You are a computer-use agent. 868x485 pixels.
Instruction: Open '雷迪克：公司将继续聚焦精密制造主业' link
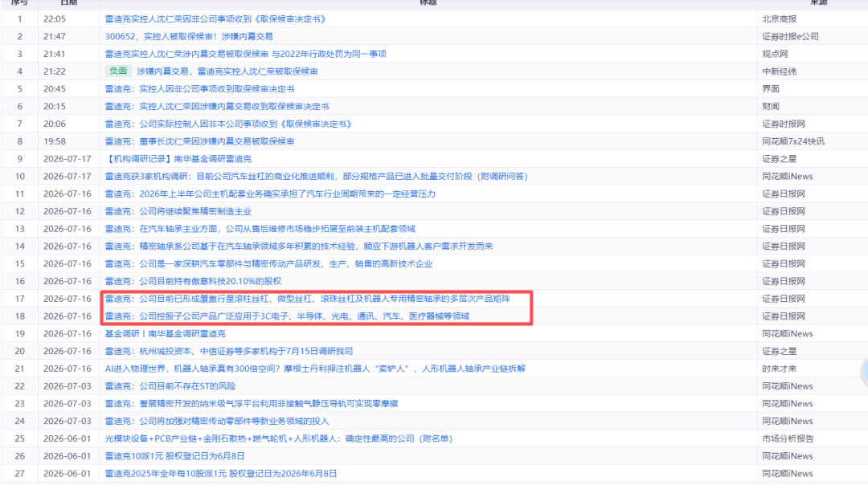[x=178, y=211]
